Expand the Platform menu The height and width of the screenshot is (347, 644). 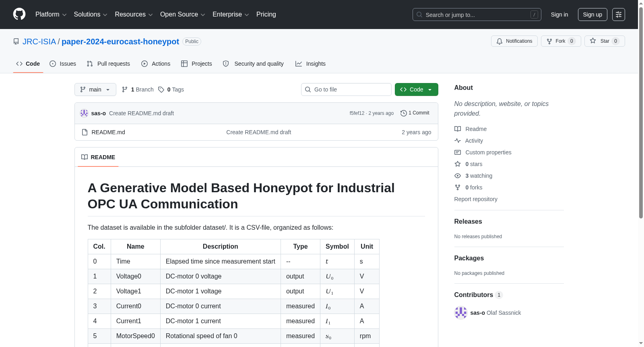tap(51, 15)
